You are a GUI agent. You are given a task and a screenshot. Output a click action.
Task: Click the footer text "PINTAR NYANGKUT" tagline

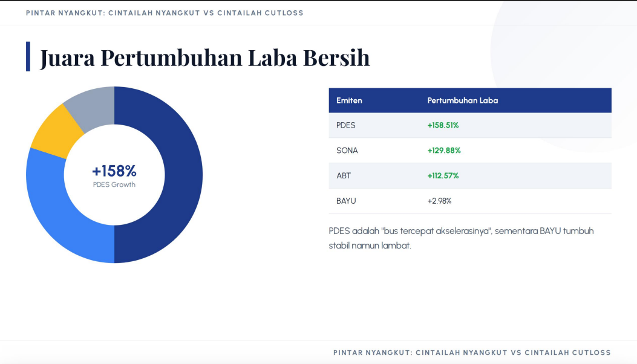tap(472, 353)
